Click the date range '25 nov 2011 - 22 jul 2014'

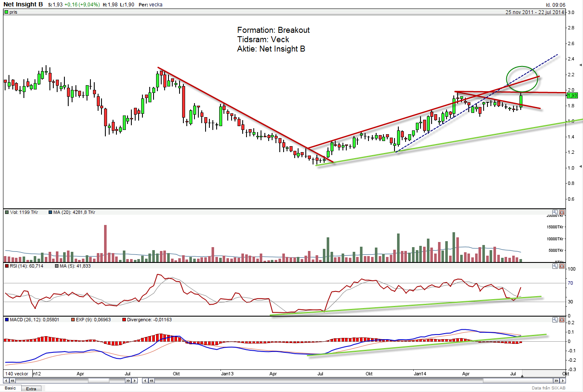(x=535, y=12)
